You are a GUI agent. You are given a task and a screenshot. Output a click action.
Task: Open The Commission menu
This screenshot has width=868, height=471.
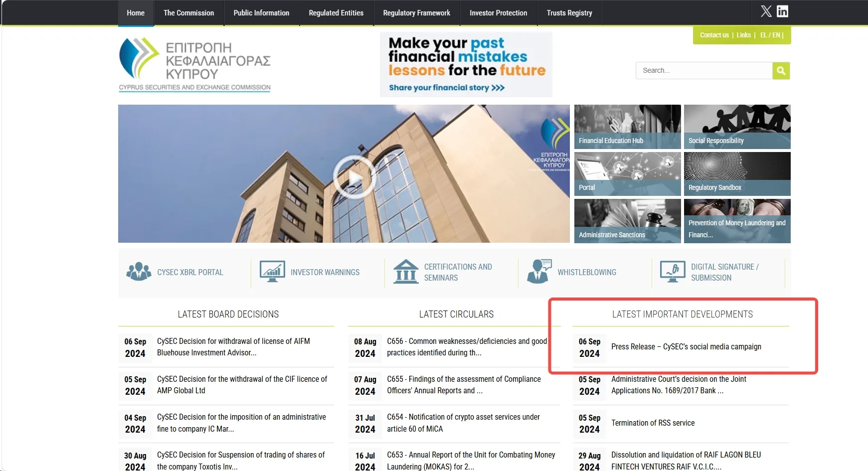click(x=189, y=13)
